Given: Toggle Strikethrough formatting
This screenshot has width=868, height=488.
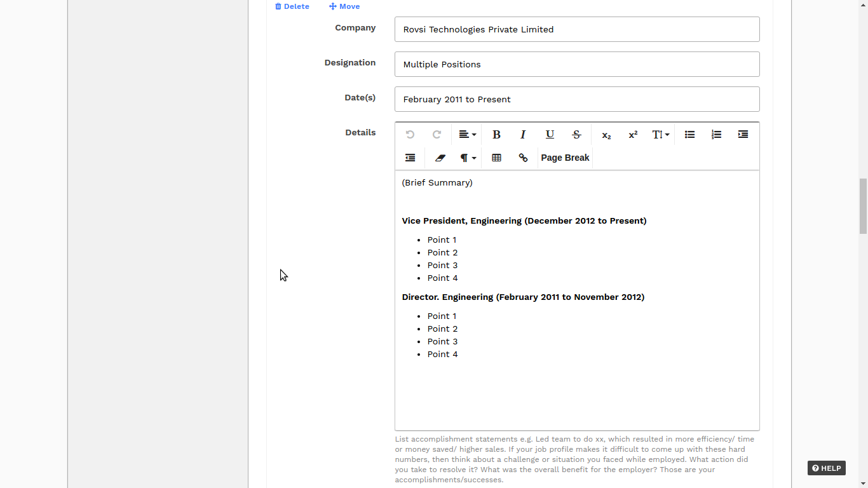Looking at the screenshot, I should pyautogui.click(x=576, y=135).
